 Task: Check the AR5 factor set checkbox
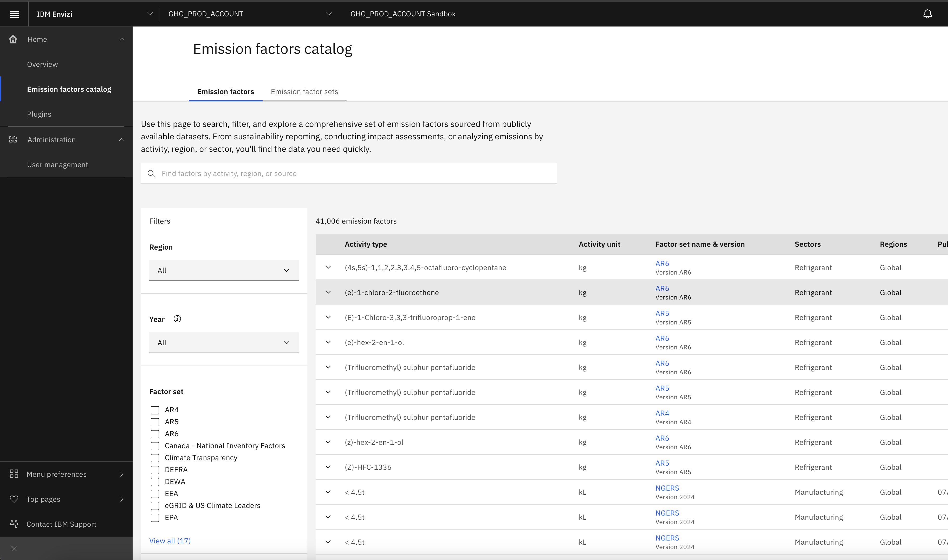[x=155, y=422]
